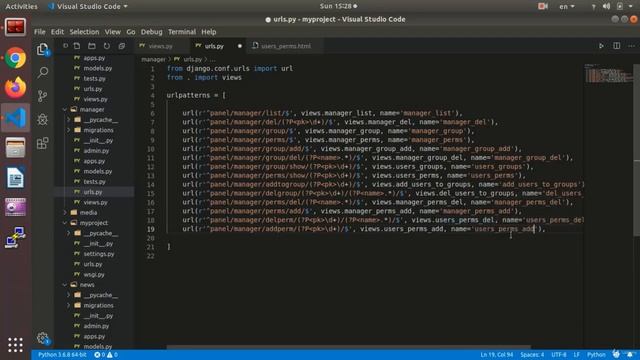Open system volume indicator
This screenshot has width=640, height=360.
[606, 6]
